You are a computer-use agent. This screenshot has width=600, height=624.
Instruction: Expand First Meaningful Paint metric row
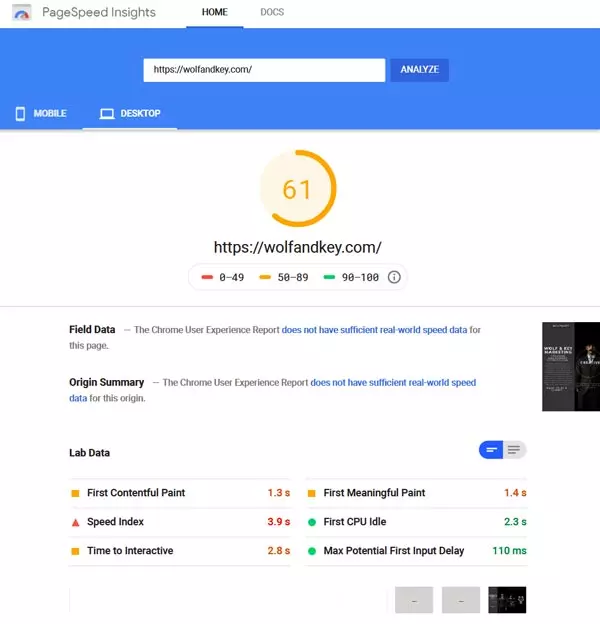tap(417, 493)
